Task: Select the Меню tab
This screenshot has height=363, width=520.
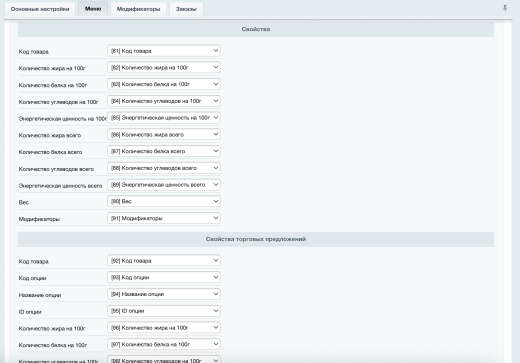Action: coord(93,9)
